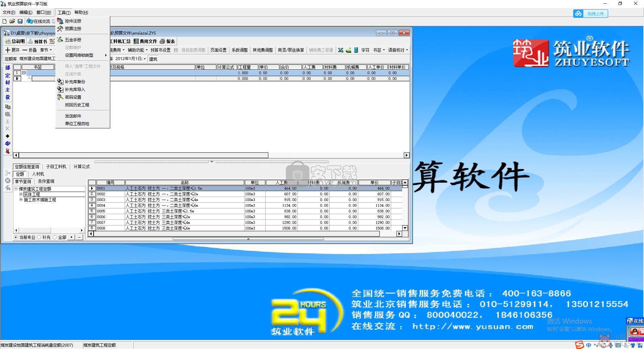Click the black diamond icon in sidebar
This screenshot has height=349, width=644.
click(x=7, y=136)
